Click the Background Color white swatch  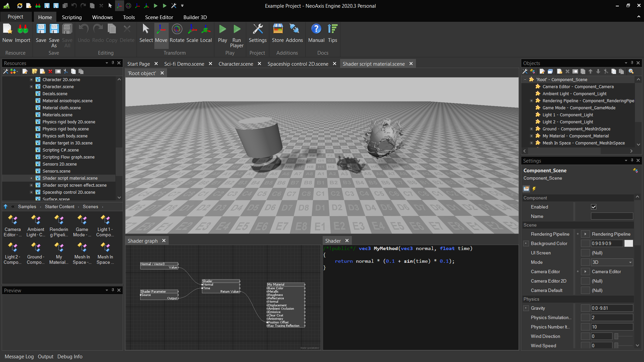pyautogui.click(x=629, y=243)
